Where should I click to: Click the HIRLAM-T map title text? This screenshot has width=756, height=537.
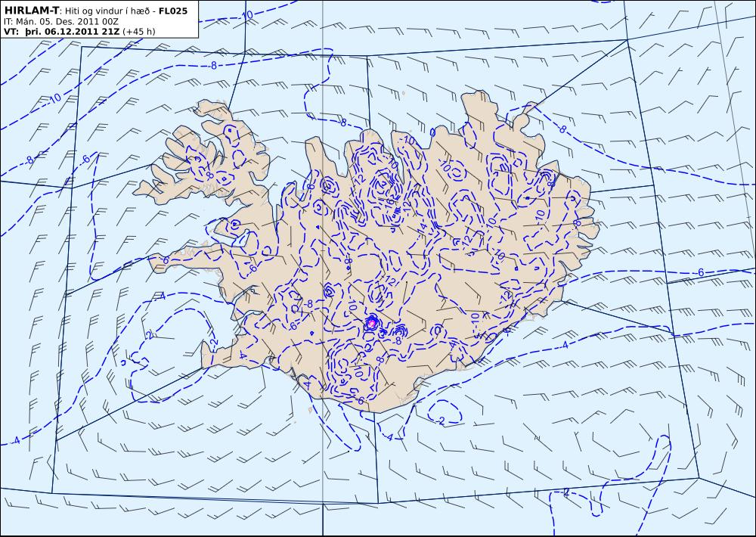[x=31, y=11]
